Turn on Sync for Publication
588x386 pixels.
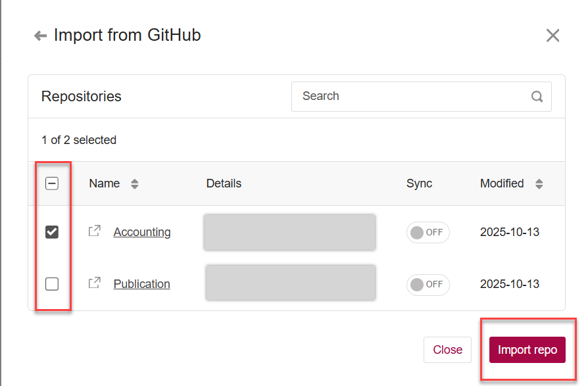tap(428, 284)
